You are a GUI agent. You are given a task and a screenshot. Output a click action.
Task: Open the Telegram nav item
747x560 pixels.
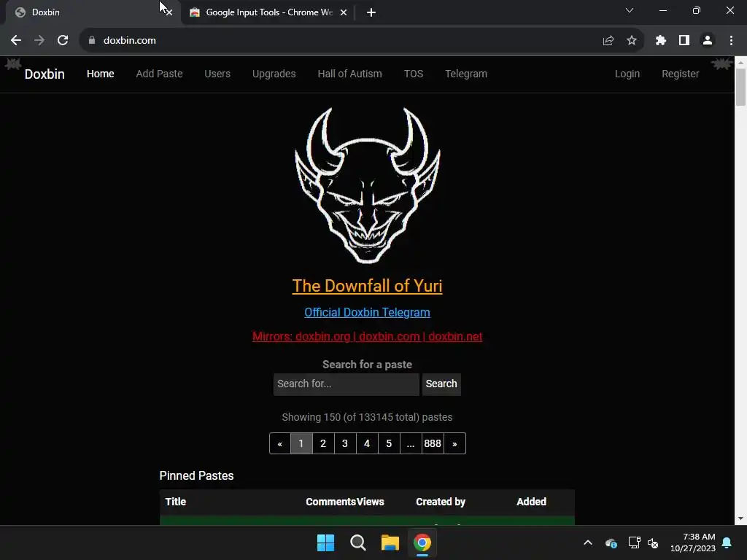click(466, 74)
